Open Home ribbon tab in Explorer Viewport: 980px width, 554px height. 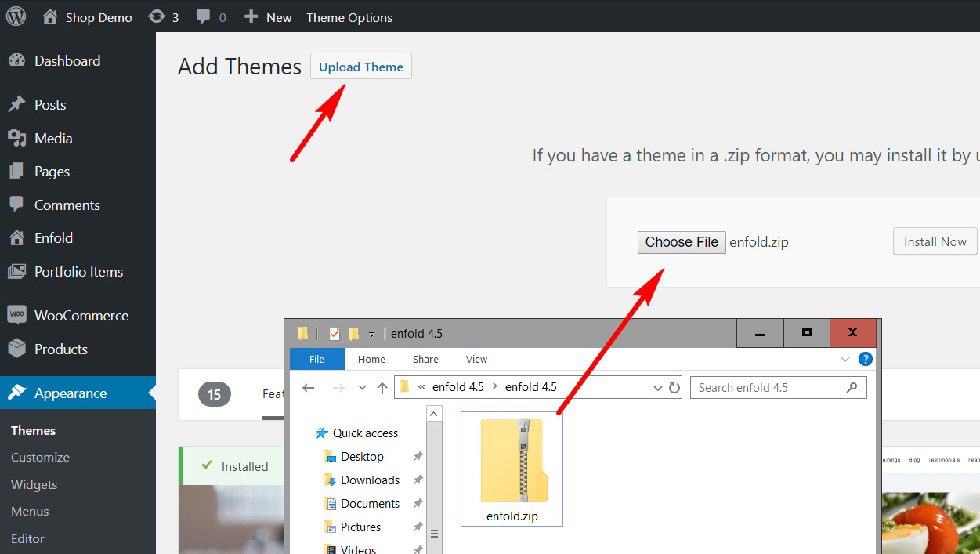pos(371,359)
